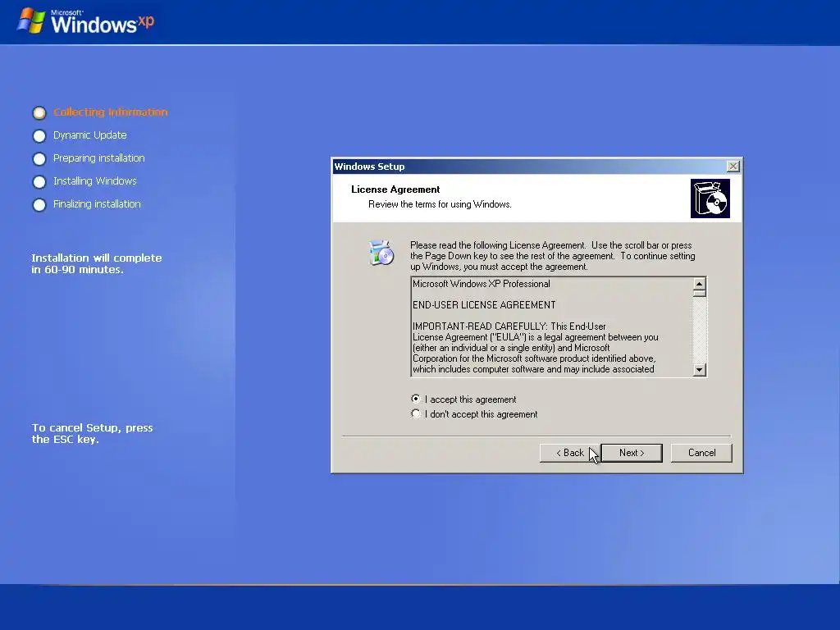The height and width of the screenshot is (630, 840).
Task: Click the license scrollbar thumb
Action: coord(699,293)
